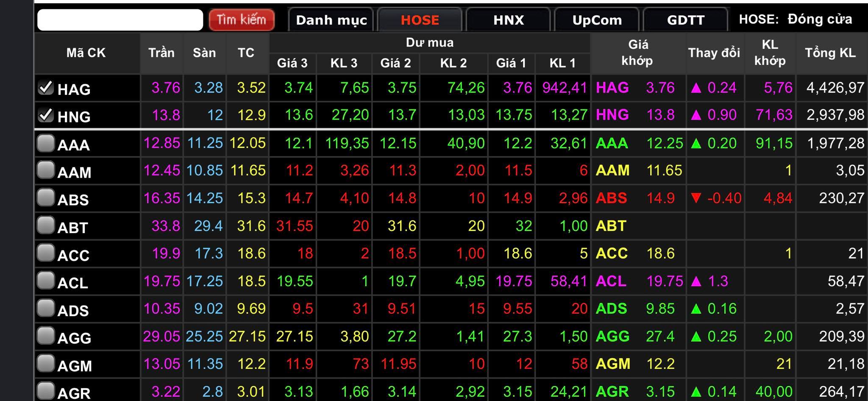Click the magenta HAG matched-price symbol
This screenshot has height=401, width=868.
612,88
